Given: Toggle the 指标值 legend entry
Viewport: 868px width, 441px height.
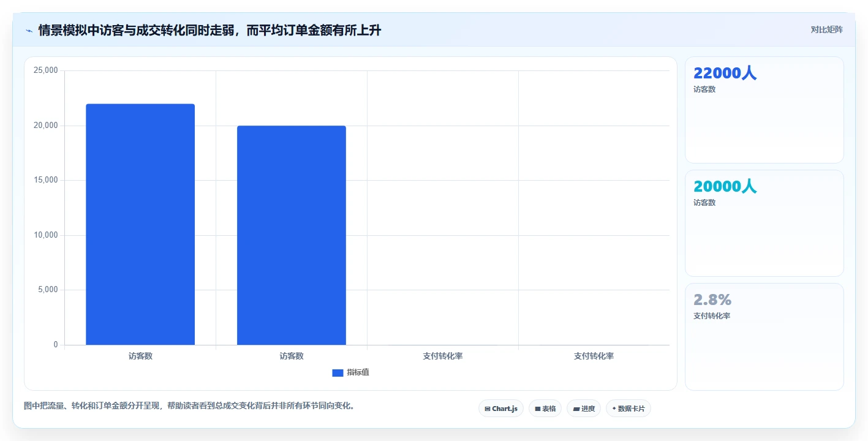Looking at the screenshot, I should 350,372.
